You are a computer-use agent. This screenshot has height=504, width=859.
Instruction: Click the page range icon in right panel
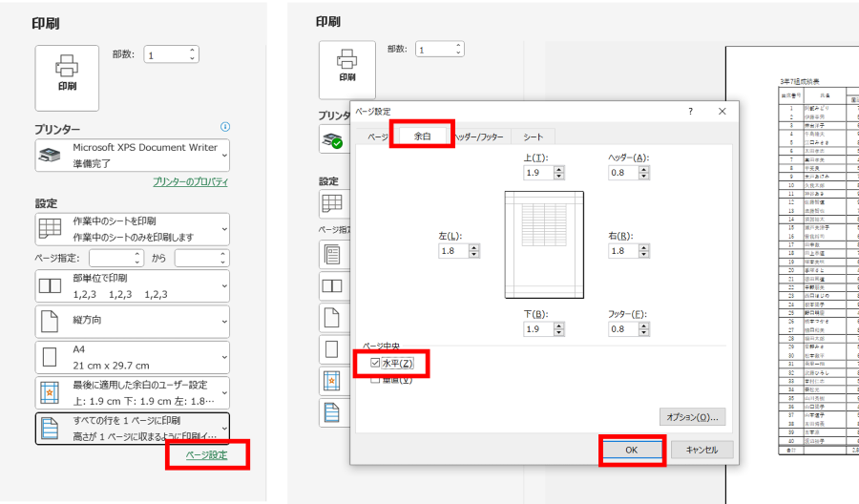click(x=332, y=255)
